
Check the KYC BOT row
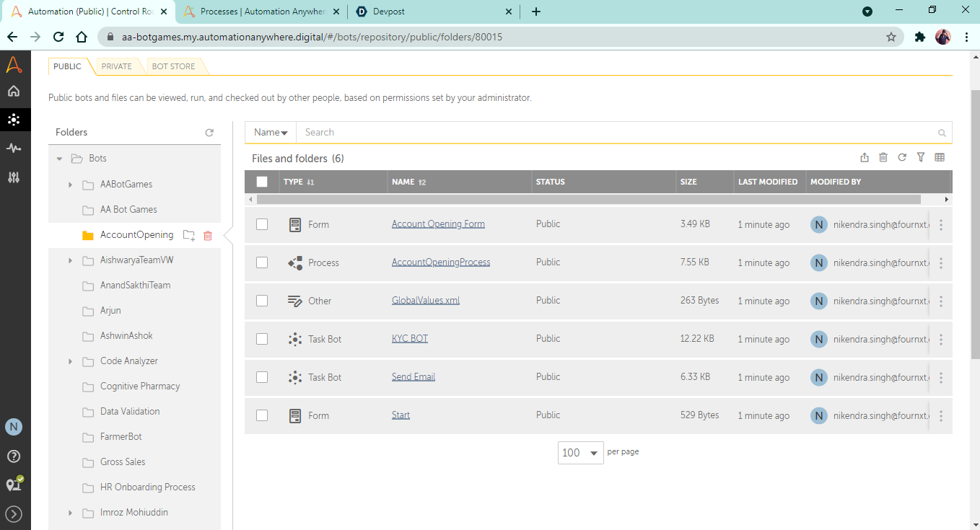[262, 339]
